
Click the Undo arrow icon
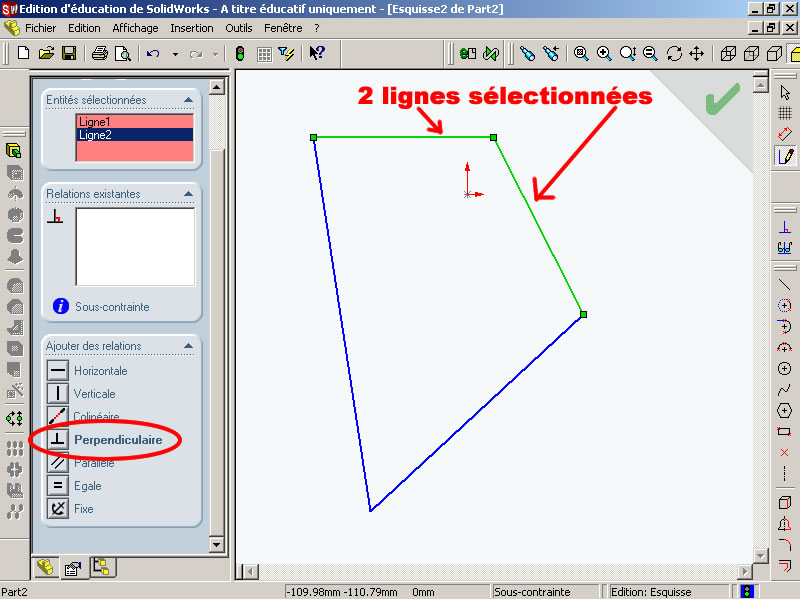[153, 53]
